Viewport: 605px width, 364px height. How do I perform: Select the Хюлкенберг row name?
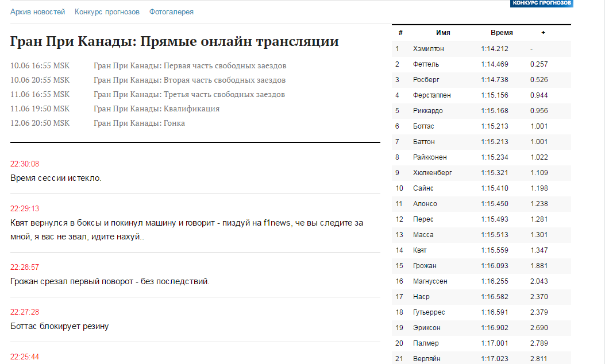[x=432, y=173]
